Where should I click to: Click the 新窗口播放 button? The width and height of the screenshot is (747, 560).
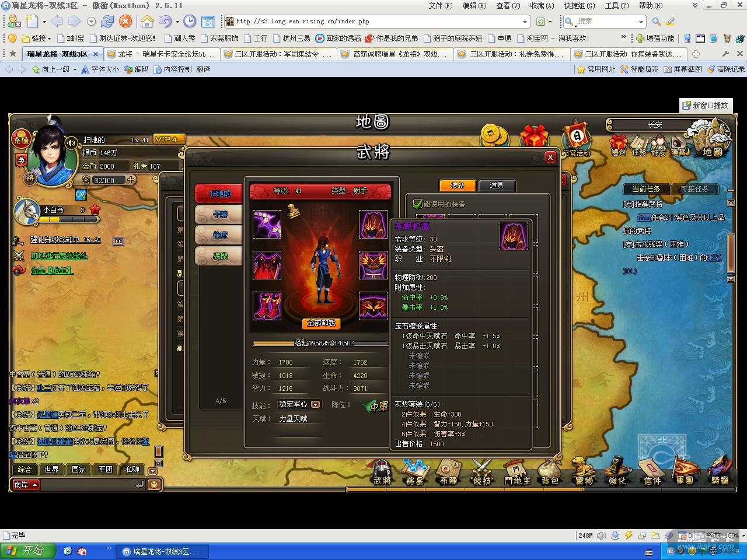706,106
